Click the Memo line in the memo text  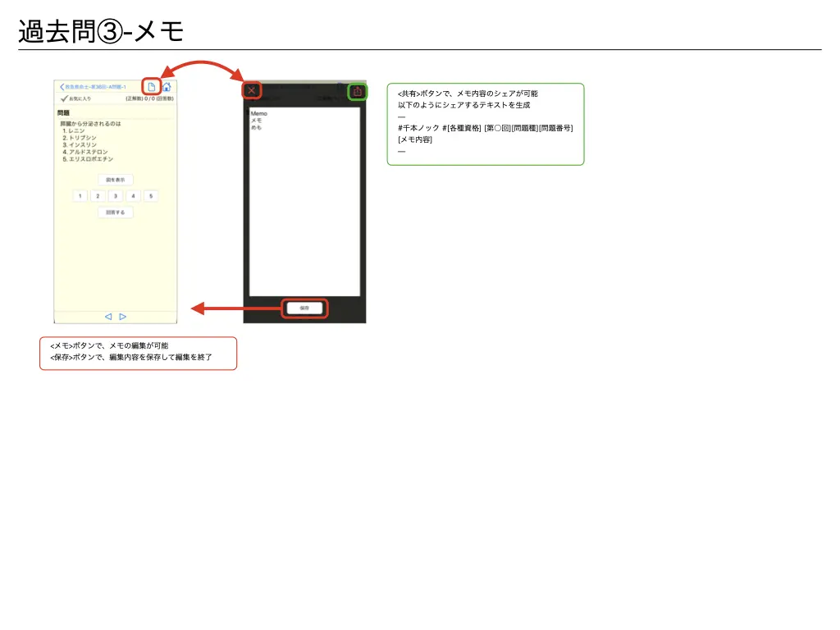pyautogui.click(x=258, y=113)
